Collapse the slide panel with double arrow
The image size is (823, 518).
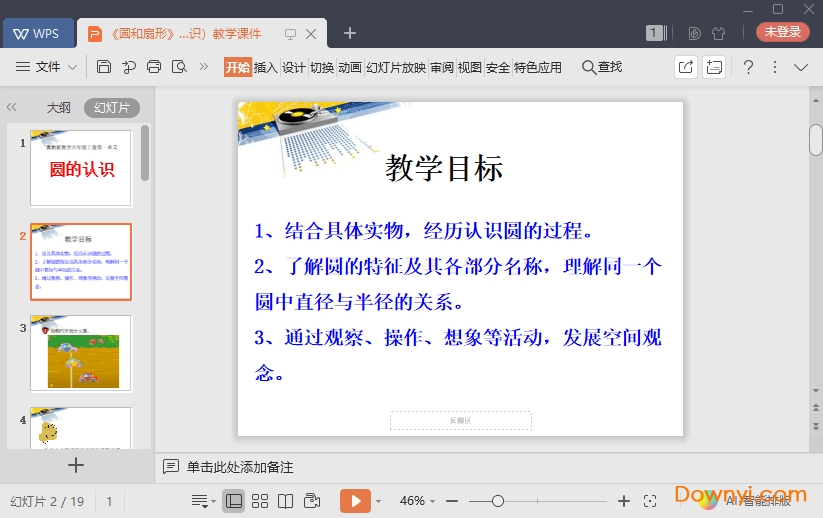coord(12,108)
